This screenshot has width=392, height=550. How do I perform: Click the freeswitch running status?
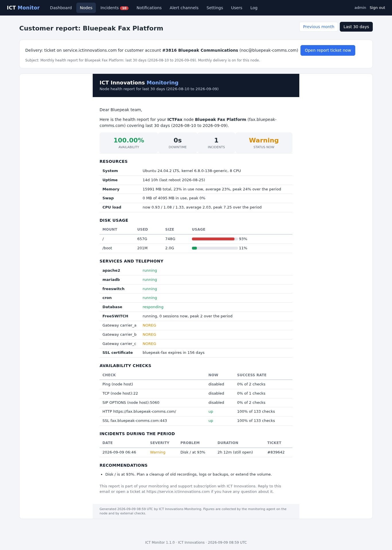tap(150, 289)
